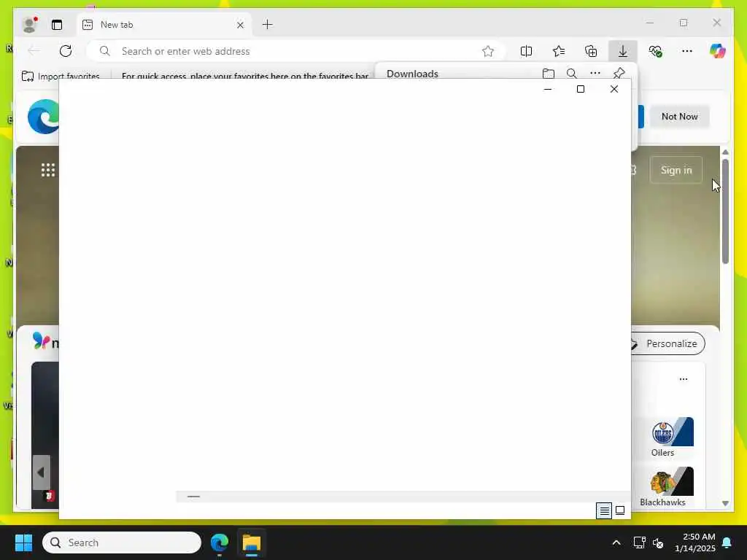Screen dimensions: 747x560
Task: Open network status tray icon
Action: click(x=639, y=542)
